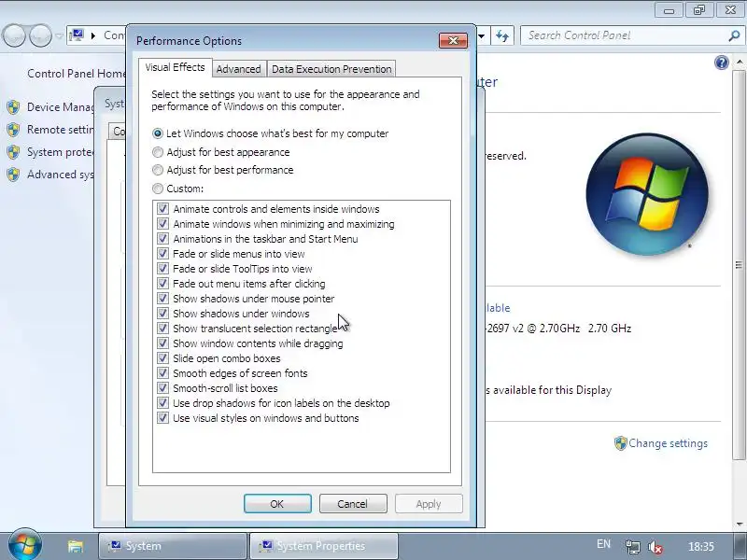Viewport: 747px width, 560px height.
Task: Click the Back navigation arrow
Action: point(14,35)
